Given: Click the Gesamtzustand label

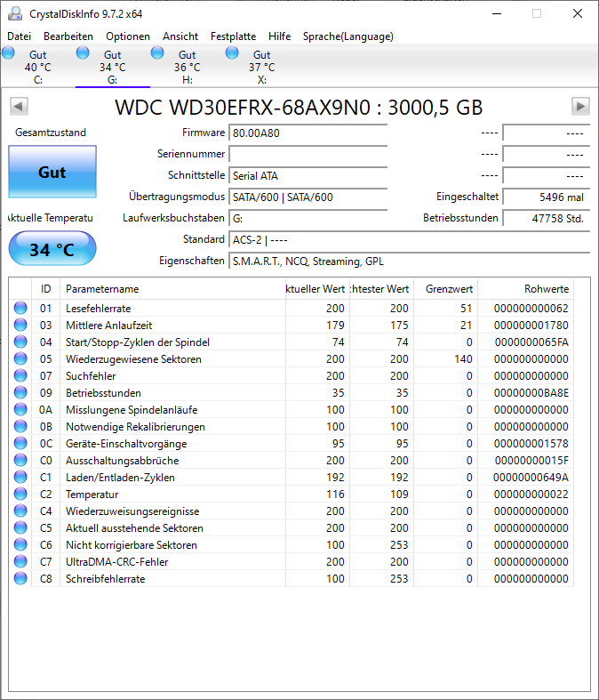Looking at the screenshot, I should click(x=51, y=133).
